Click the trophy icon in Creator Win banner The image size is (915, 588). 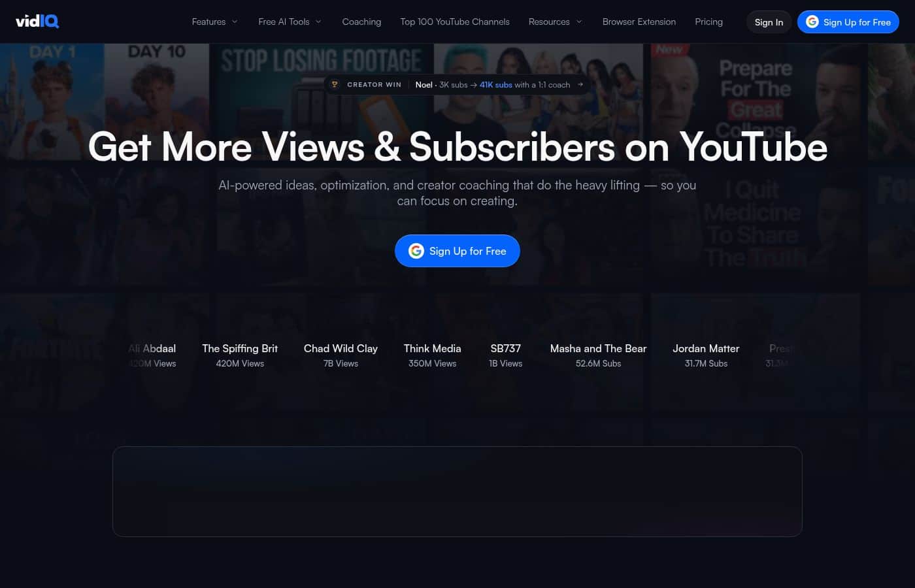pyautogui.click(x=335, y=84)
